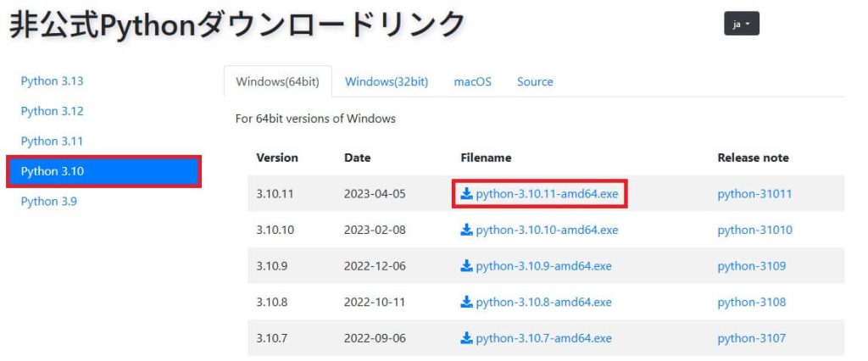The width and height of the screenshot is (868, 361).
Task: Click download icon beside python-3.10.10-amd64.exe
Action: pos(467,230)
